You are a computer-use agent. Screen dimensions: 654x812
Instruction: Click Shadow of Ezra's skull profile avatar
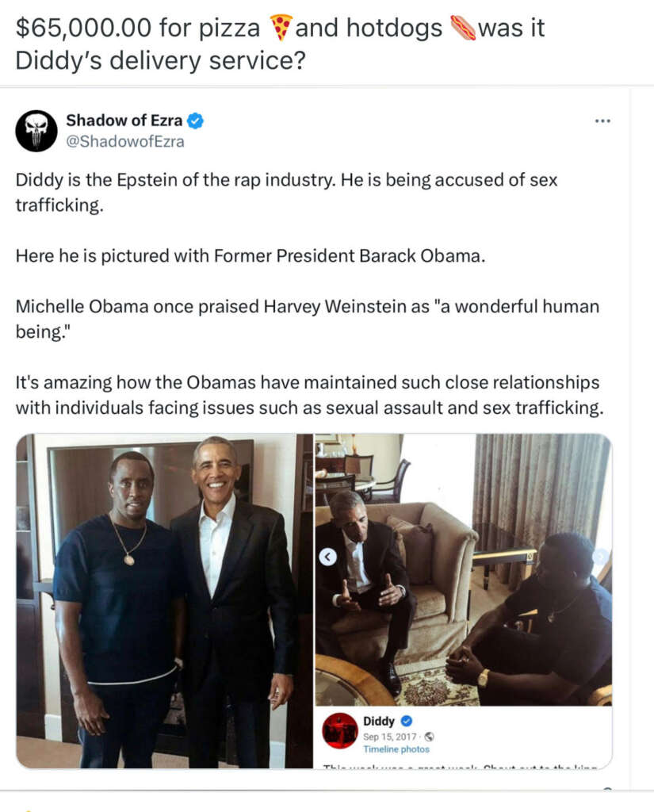coord(37,130)
